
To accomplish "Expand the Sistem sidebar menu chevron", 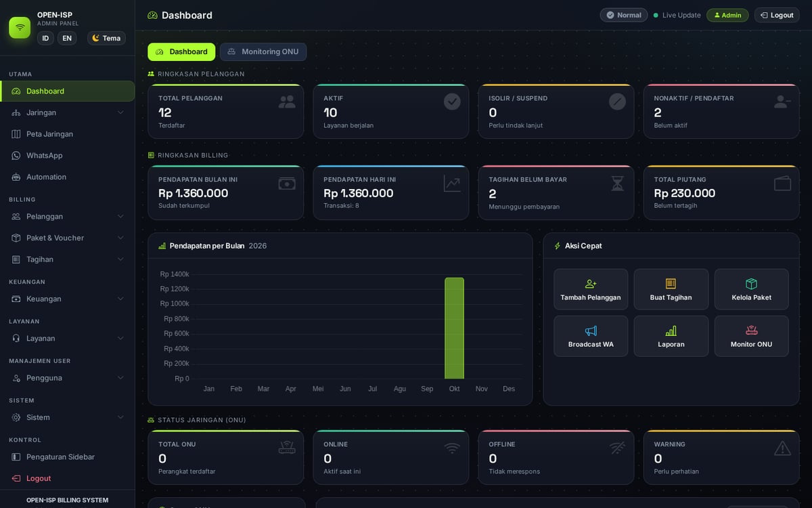I will [120, 417].
